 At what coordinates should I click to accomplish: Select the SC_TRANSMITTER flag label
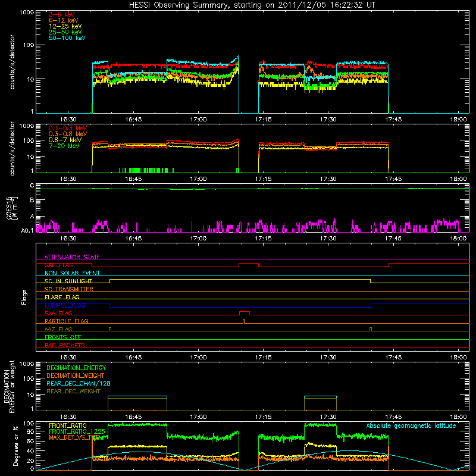tap(69, 289)
